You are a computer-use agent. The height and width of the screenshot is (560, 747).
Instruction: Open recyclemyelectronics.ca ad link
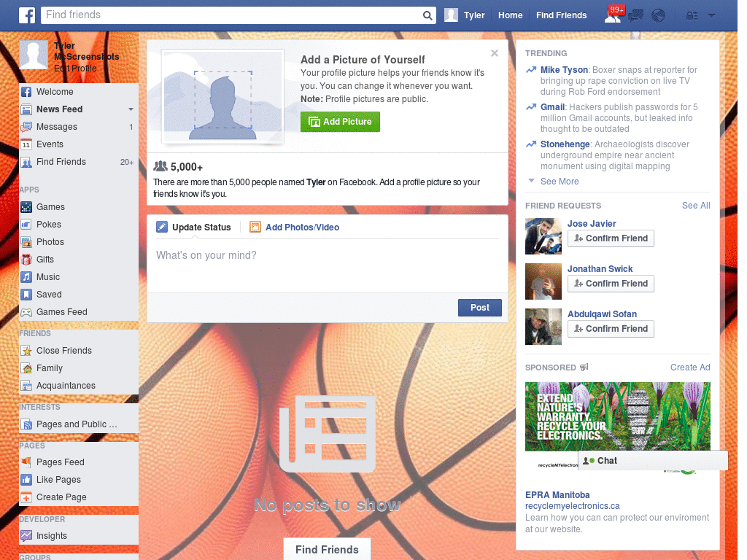(x=572, y=506)
